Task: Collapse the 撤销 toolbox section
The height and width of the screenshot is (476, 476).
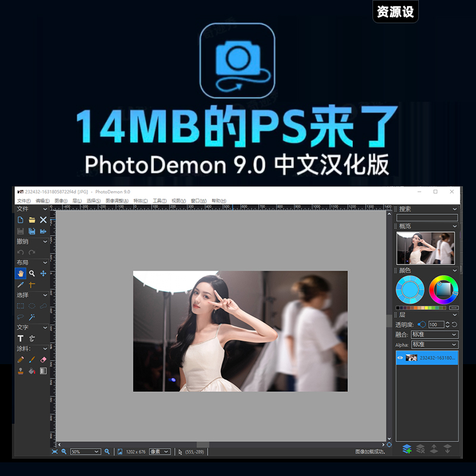Action: [45, 242]
